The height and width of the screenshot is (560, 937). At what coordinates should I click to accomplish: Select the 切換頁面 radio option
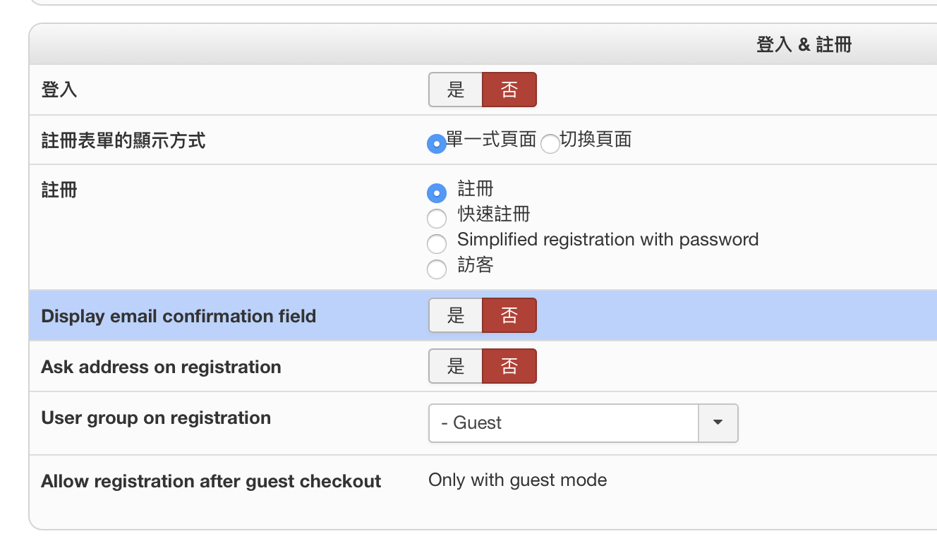tap(550, 144)
